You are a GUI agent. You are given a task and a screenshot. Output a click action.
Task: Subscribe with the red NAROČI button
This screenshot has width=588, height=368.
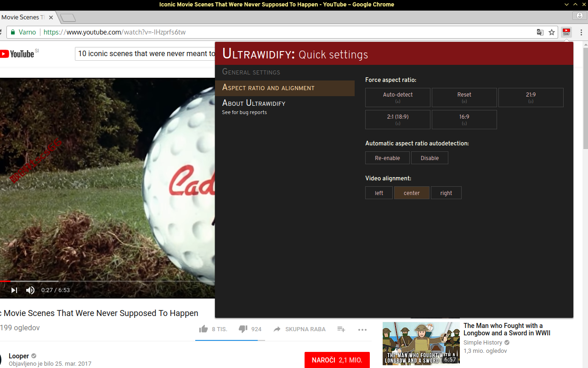[x=337, y=360]
